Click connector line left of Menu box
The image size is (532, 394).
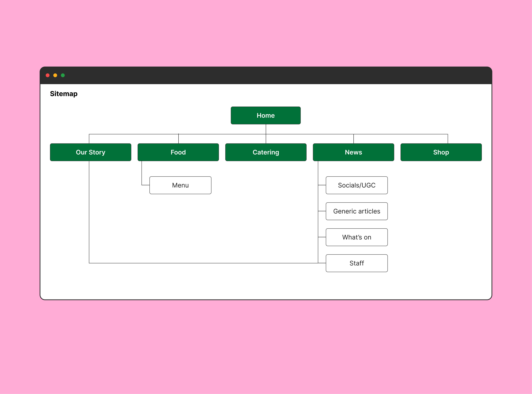(145, 185)
